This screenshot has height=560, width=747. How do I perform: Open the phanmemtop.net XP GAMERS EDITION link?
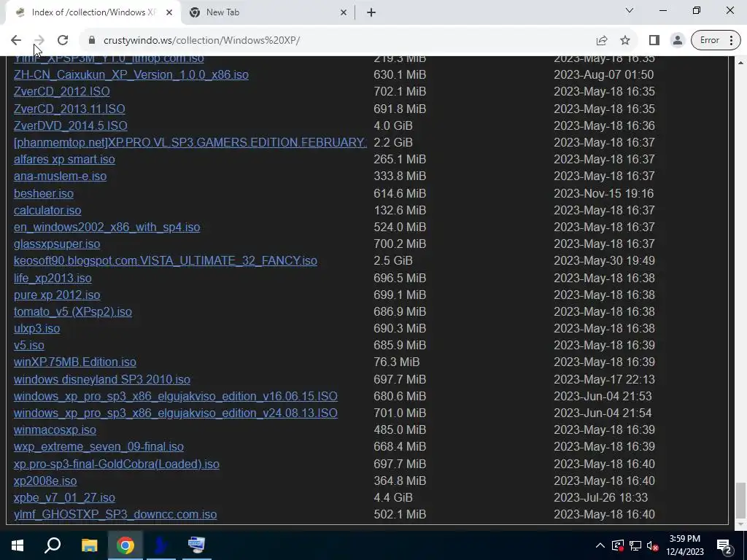(x=190, y=142)
